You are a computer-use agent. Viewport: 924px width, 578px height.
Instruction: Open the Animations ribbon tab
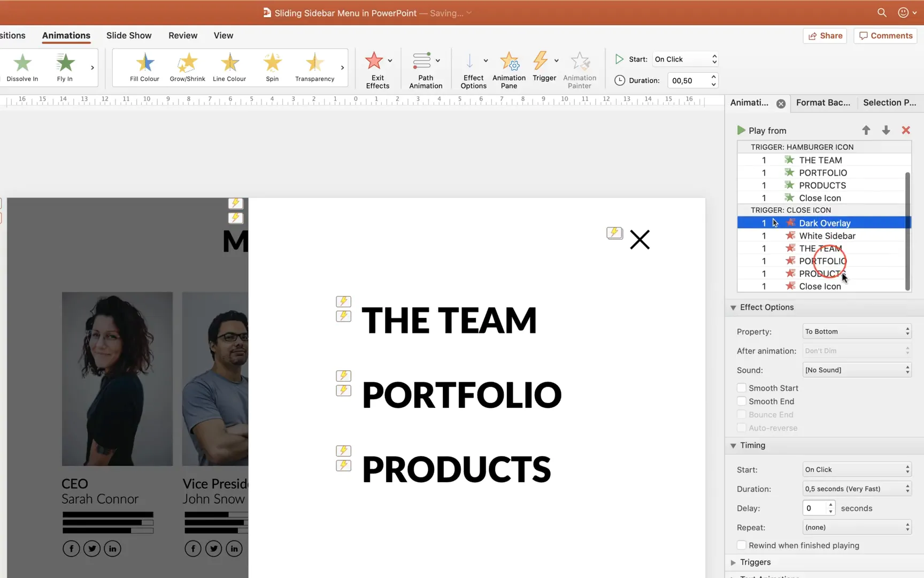pos(66,35)
